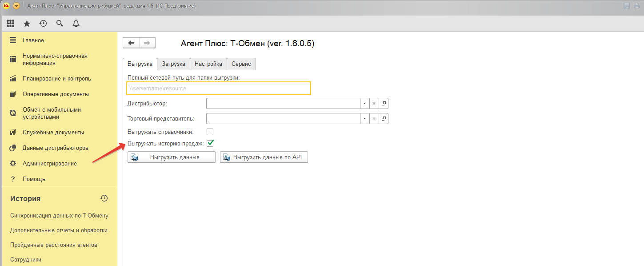Image resolution: width=644 pixels, height=266 pixels.
Task: Open the Торговый представитель record icon
Action: [384, 119]
